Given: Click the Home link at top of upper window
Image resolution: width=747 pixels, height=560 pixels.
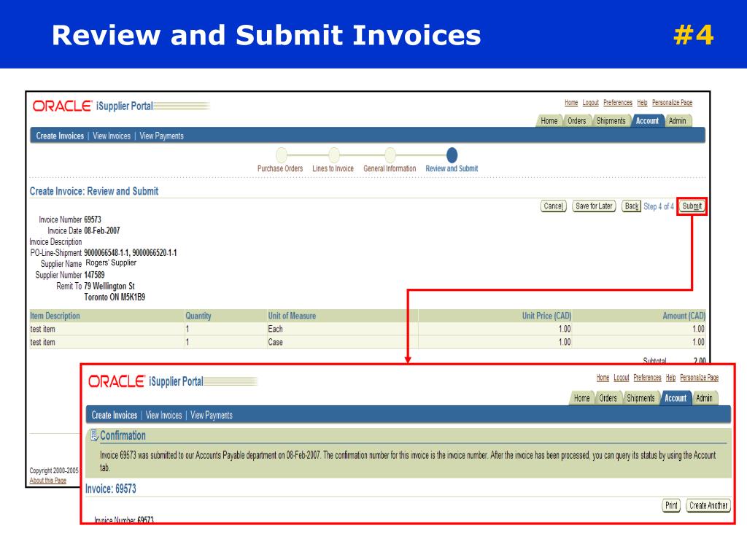Looking at the screenshot, I should coord(571,102).
